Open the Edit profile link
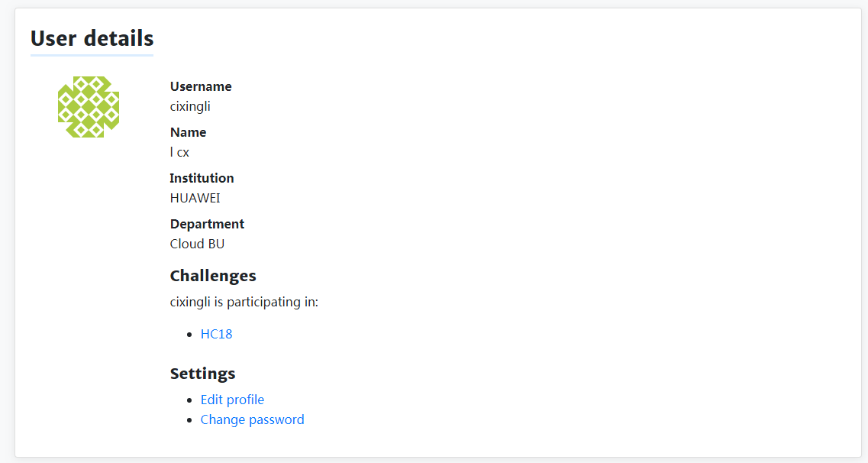Screen dimensions: 868x463 coord(232,400)
